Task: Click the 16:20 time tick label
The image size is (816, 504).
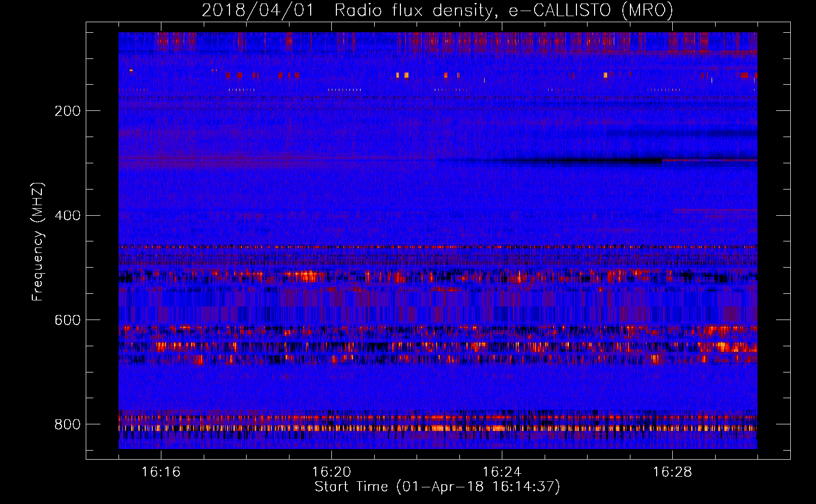Action: (331, 472)
